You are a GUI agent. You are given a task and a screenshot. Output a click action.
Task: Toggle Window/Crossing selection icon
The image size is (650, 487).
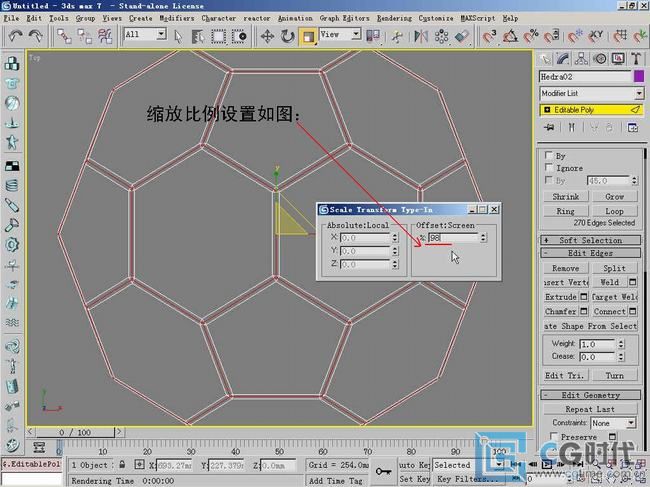(x=239, y=36)
